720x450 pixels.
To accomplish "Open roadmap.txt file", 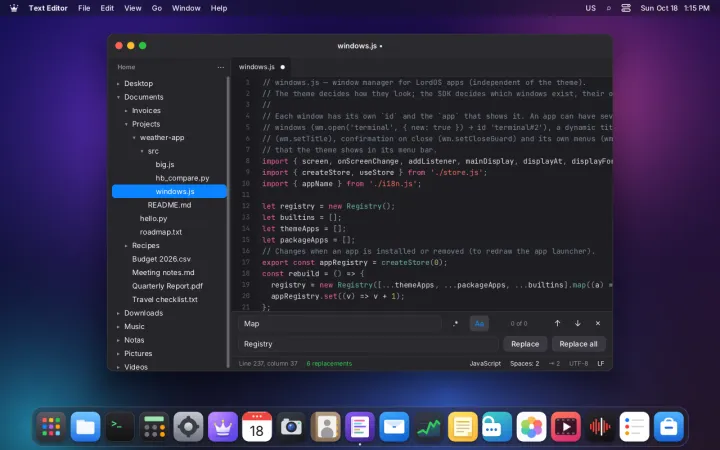I will click(x=169, y=232).
